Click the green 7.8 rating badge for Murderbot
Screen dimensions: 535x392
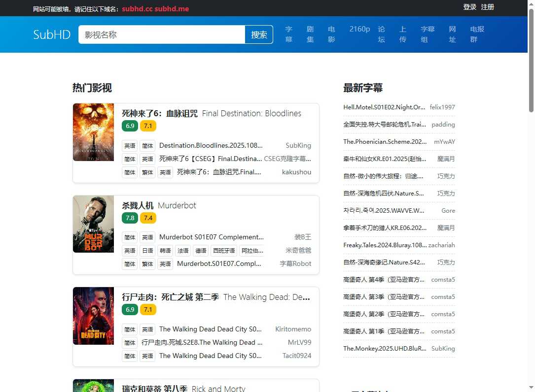click(x=130, y=218)
